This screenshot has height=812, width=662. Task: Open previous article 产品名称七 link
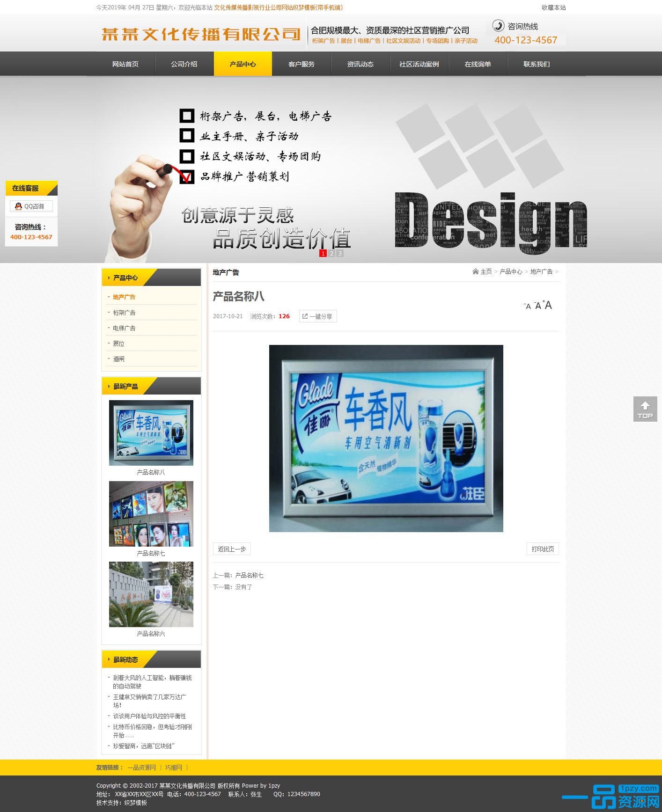coord(249,575)
